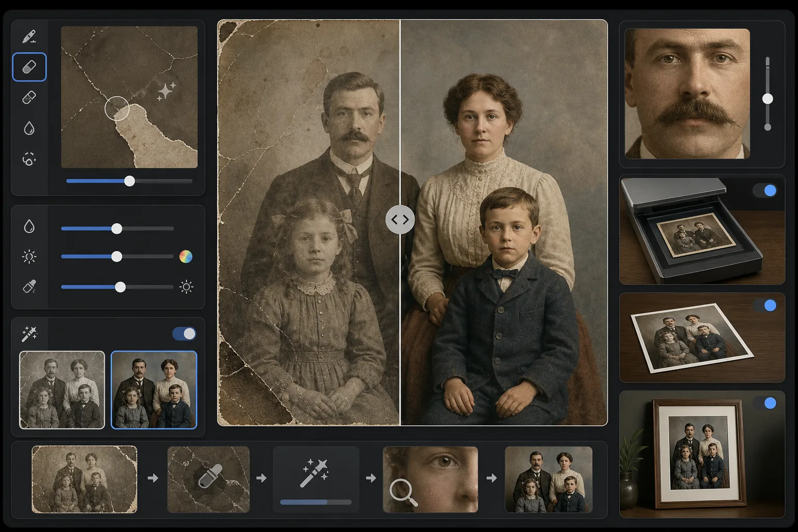This screenshot has width=798, height=532.
Task: Toggle the switch on the printed photo card
Action: [x=765, y=305]
